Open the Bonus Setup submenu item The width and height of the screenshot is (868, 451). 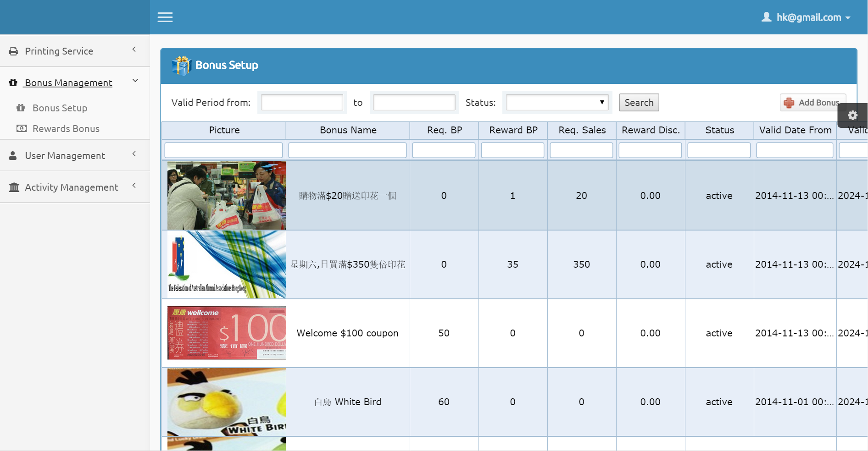(60, 108)
